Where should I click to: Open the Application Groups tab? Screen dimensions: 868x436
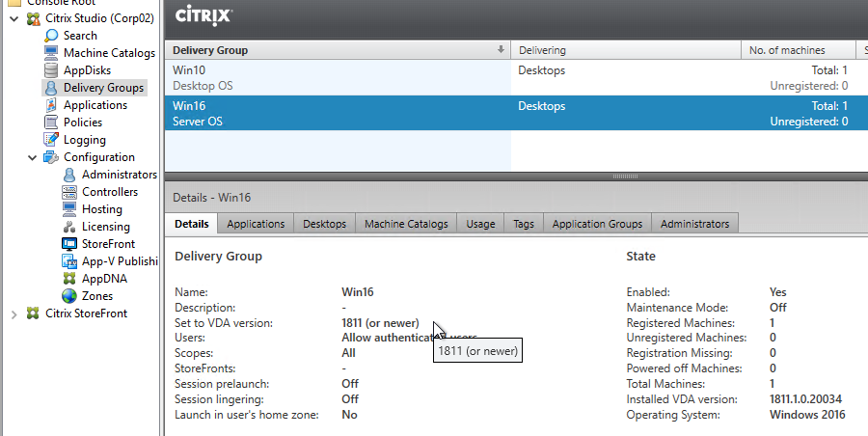597,224
